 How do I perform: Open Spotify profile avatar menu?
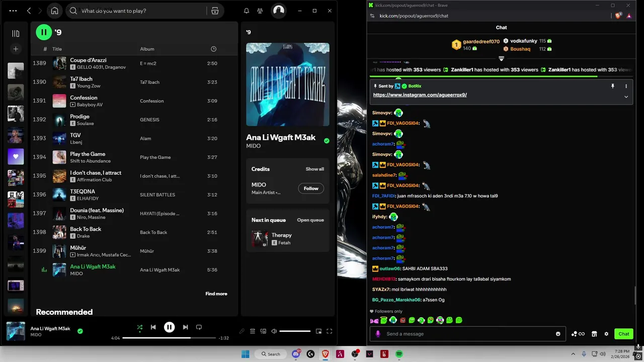[x=278, y=11]
